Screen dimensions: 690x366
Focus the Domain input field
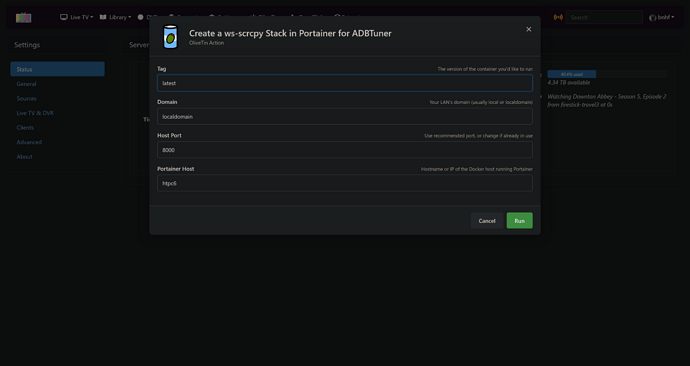coord(345,116)
